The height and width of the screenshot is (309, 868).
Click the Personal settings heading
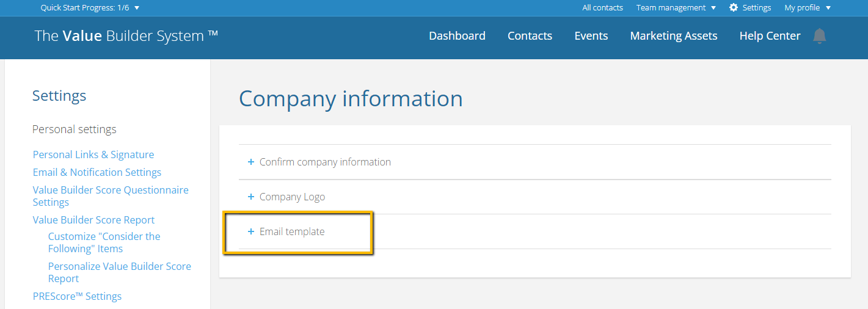tap(74, 129)
